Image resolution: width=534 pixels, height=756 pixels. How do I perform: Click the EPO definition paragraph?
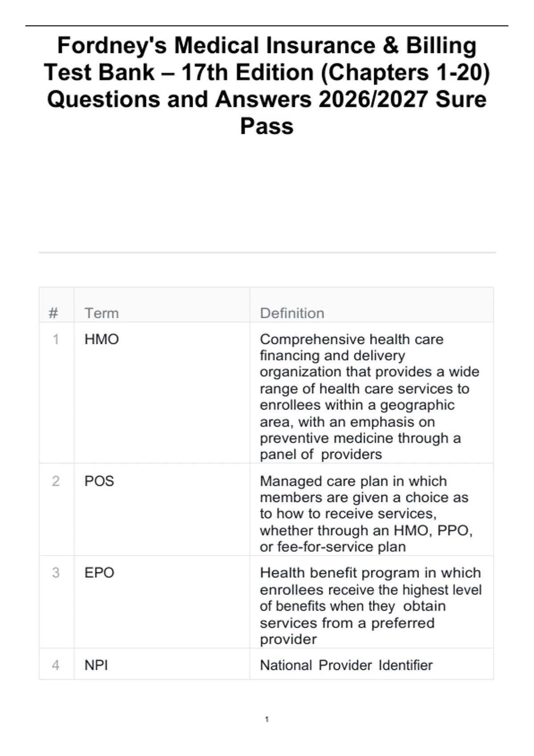click(x=370, y=606)
